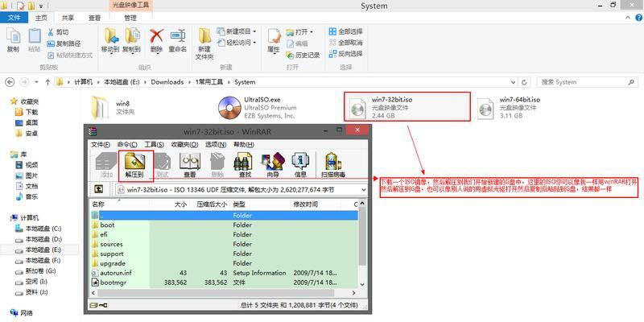The height and width of the screenshot is (322, 644).
Task: Click the Up arrow navigation button
Action: [47, 82]
